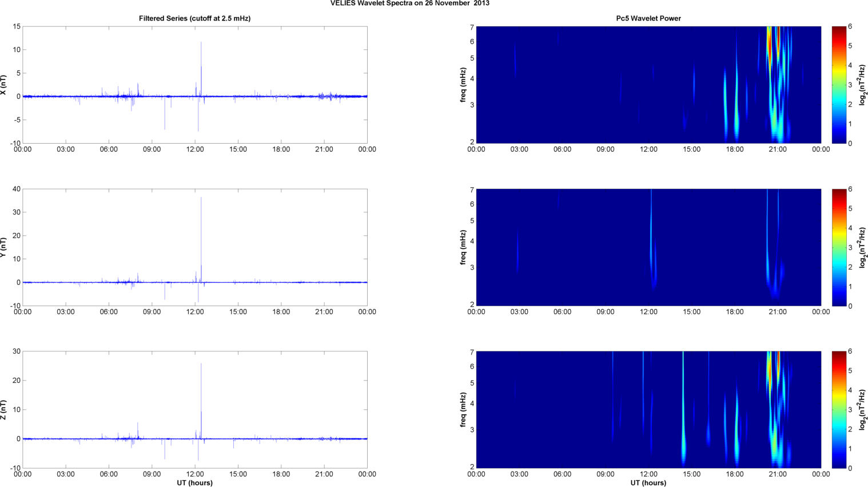The height and width of the screenshot is (487, 868).
Task: Click 'freq (mHz)' label of middle wavelet plot
Action: [x=463, y=247]
